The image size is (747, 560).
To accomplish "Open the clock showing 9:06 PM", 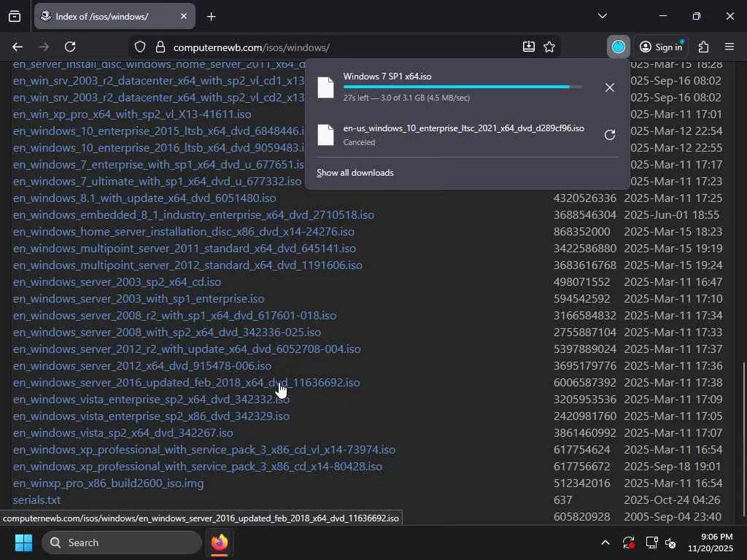I will tap(711, 542).
